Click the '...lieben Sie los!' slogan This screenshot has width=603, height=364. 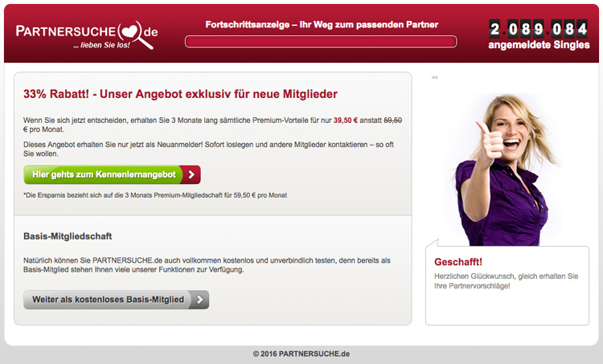coord(102,45)
